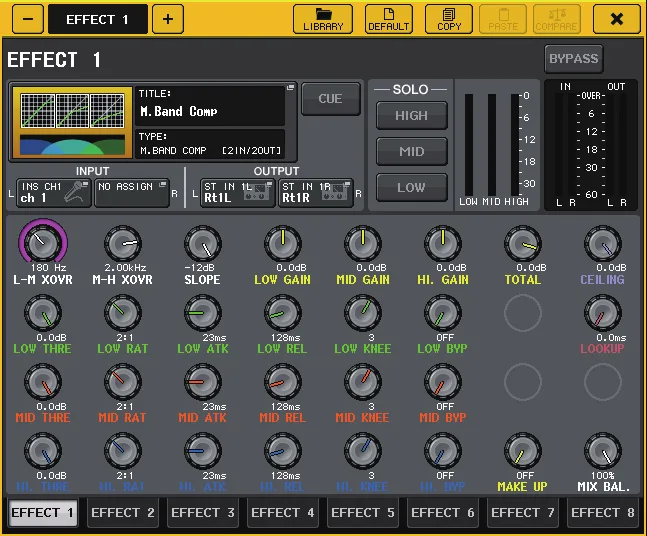The width and height of the screenshot is (647, 536).
Task: Open the NO ASSIGN right input selector
Action: point(132,192)
